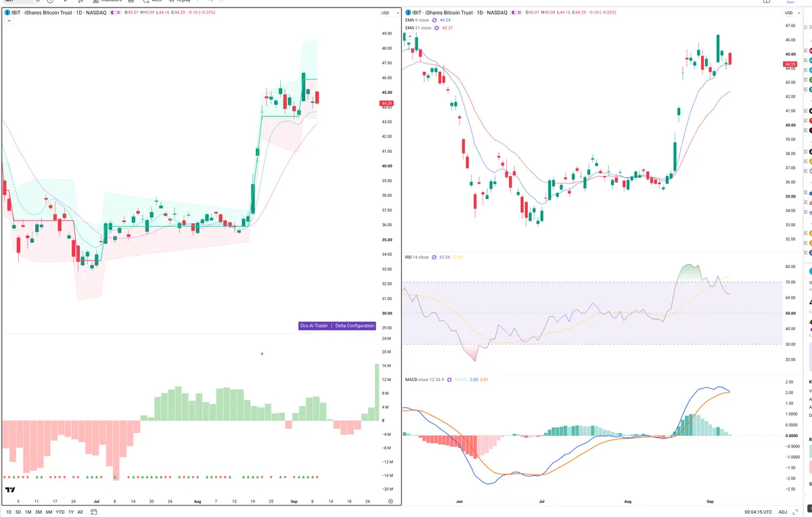Click the Delta Configuration label

pos(355,325)
